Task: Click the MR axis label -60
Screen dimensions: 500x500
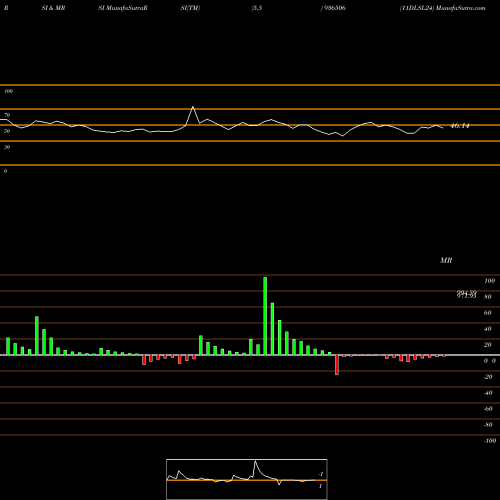Action: click(x=488, y=409)
